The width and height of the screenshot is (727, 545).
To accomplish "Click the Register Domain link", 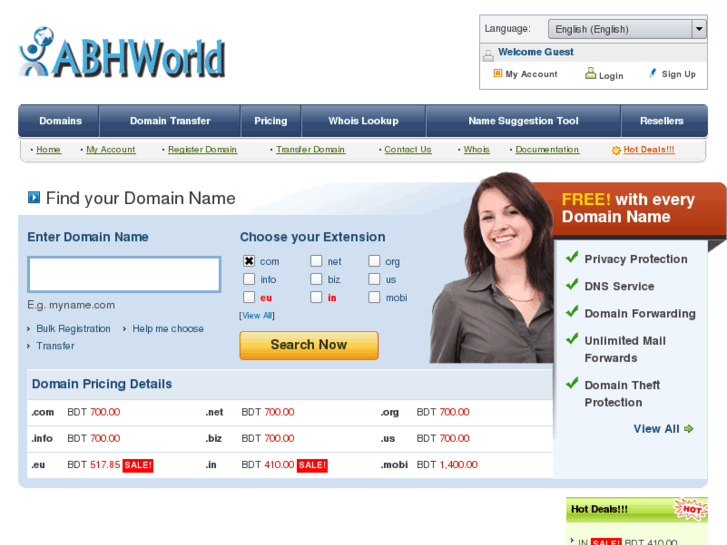I will coord(202,149).
